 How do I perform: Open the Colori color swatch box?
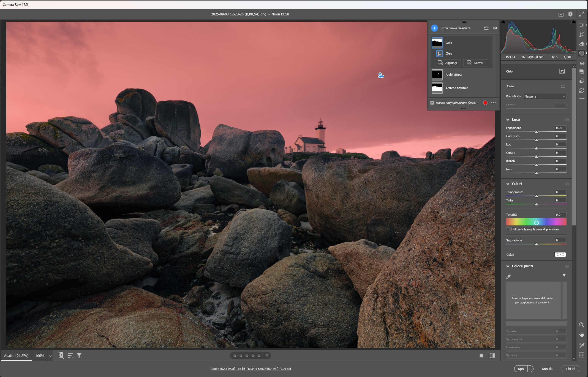[x=560, y=255]
